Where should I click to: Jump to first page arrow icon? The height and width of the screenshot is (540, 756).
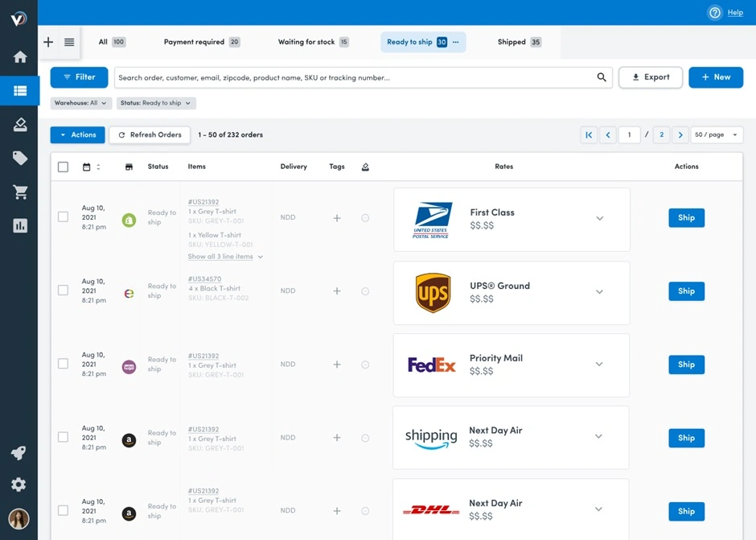(589, 135)
